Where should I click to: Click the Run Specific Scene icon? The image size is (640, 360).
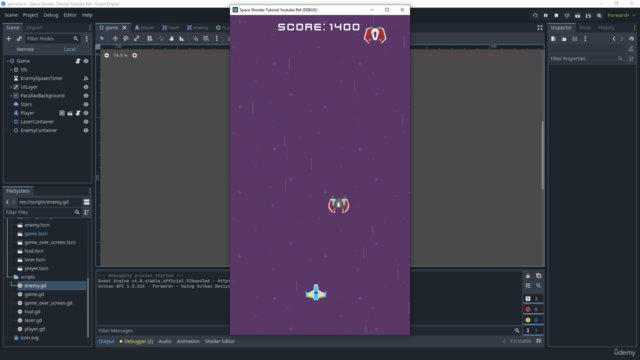(x=588, y=16)
